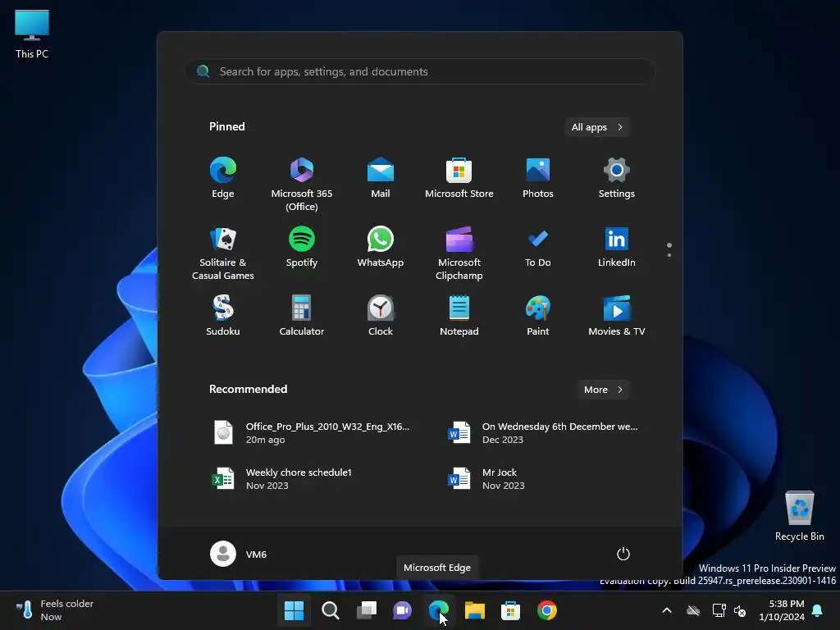The height and width of the screenshot is (630, 840).
Task: Launch Notepad
Action: pyautogui.click(x=459, y=316)
